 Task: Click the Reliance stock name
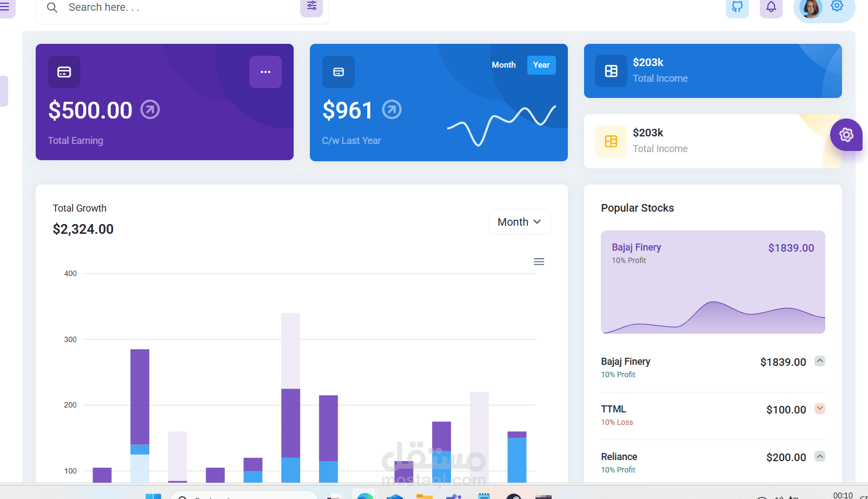[x=619, y=457]
